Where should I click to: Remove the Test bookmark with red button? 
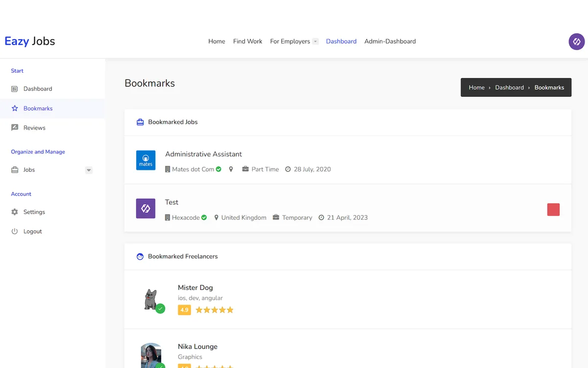[x=553, y=210]
